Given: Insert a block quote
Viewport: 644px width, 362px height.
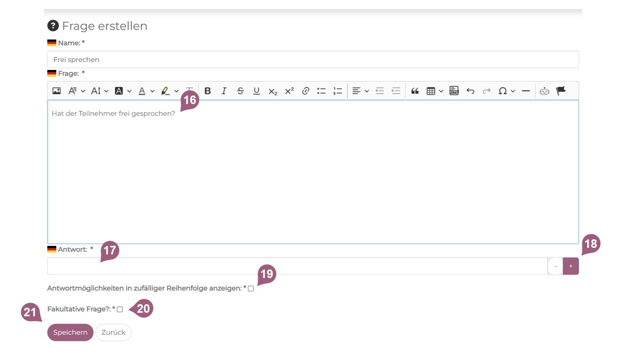Looking at the screenshot, I should pyautogui.click(x=415, y=91).
